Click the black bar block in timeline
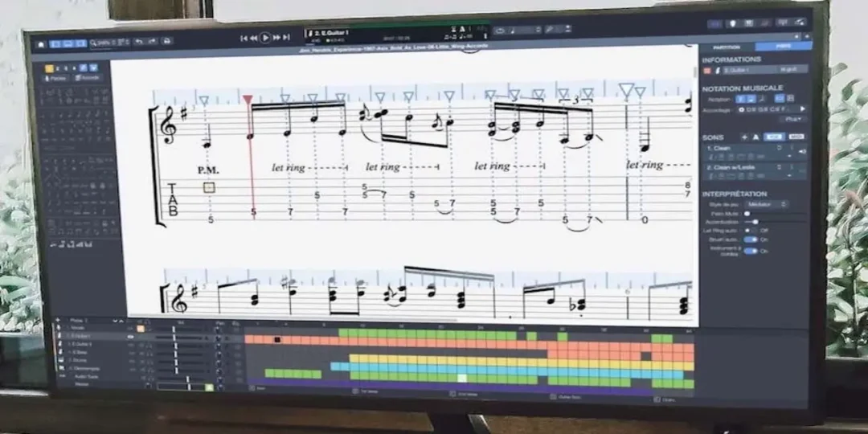Viewport: 868px width, 434px height. tap(277, 339)
